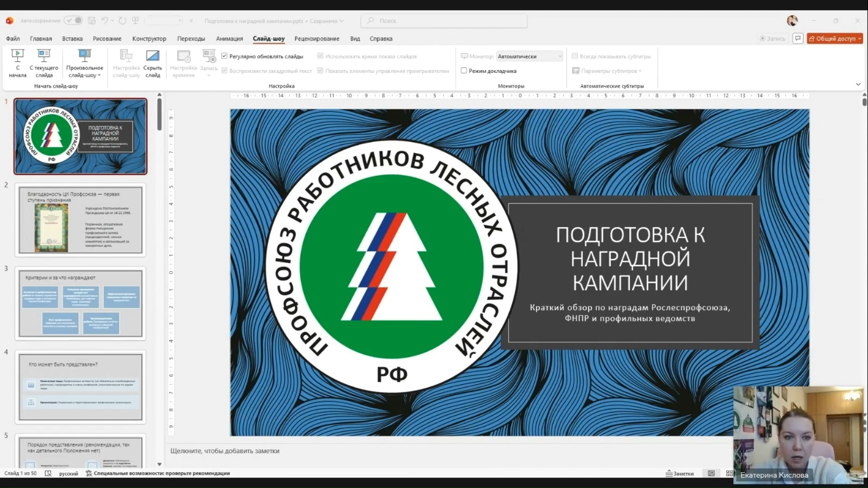Save the presentation via quick access toolbar

pyautogui.click(x=92, y=21)
